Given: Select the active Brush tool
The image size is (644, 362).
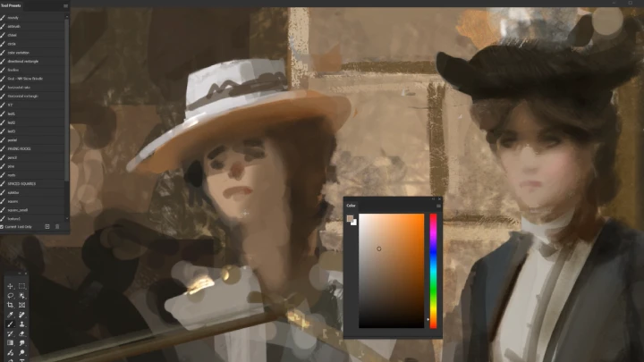Looking at the screenshot, I should pyautogui.click(x=10, y=324).
